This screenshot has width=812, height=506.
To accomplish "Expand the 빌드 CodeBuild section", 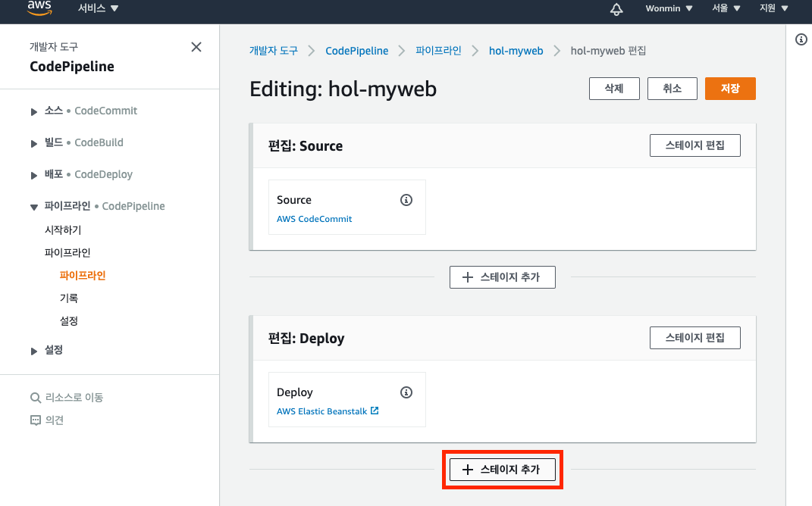I will pyautogui.click(x=33, y=143).
